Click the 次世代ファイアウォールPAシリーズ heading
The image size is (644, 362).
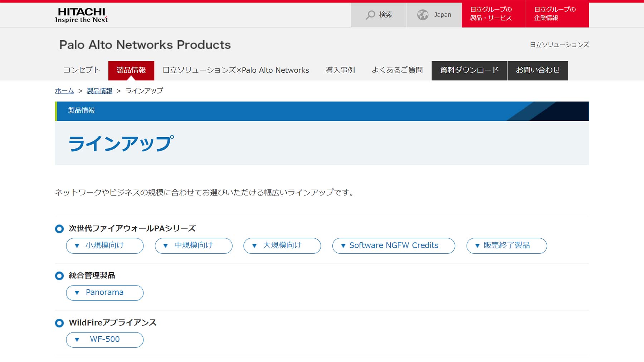tap(132, 228)
